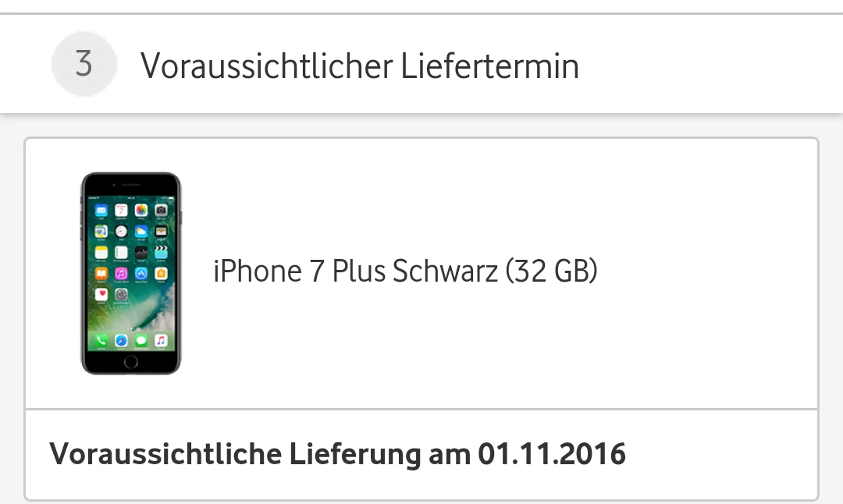
Task: Click the Clock app icon on the phone
Action: pyautogui.click(x=122, y=232)
